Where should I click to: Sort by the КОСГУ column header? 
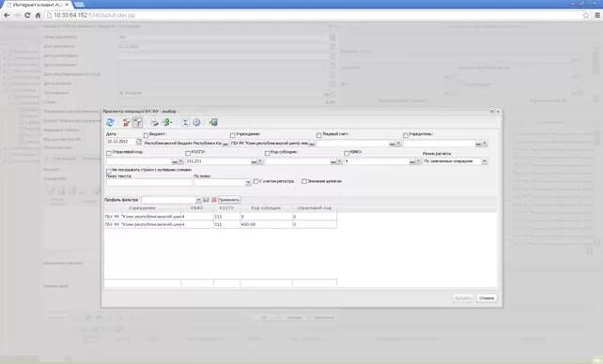(227, 208)
